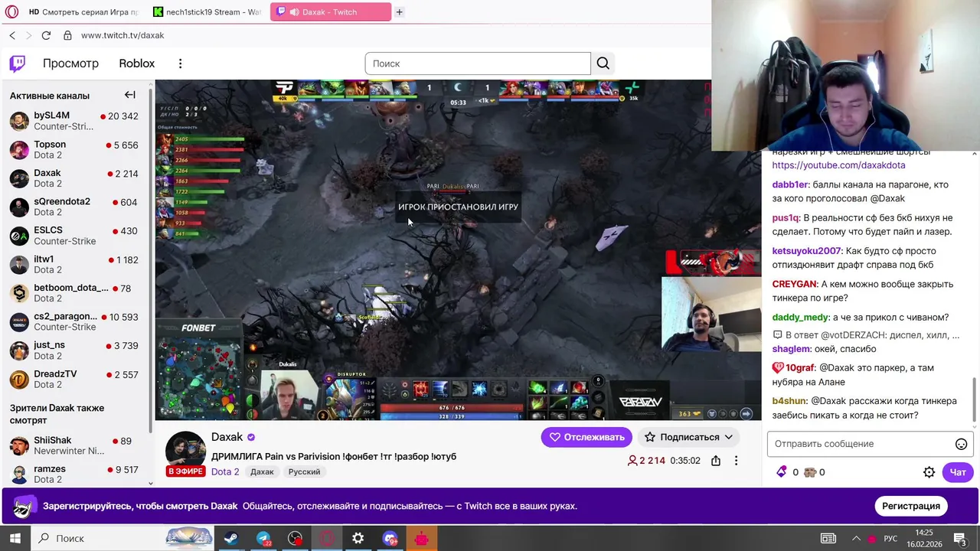The image size is (980, 551).
Task: Open the emote picker smiley in chat
Action: [x=961, y=444]
